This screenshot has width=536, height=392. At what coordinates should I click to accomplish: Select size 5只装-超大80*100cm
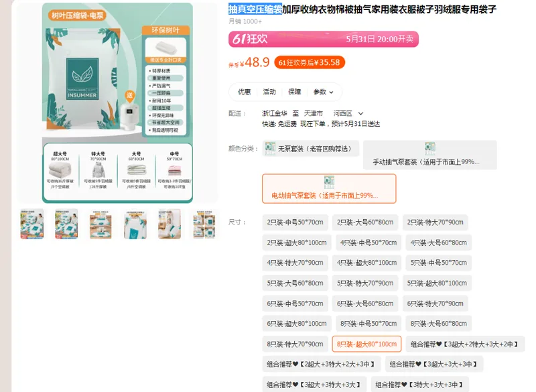point(437,283)
